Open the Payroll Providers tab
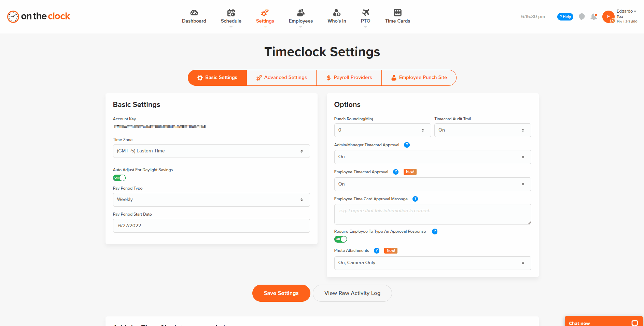Viewport: 644px width, 326px height. coord(349,78)
